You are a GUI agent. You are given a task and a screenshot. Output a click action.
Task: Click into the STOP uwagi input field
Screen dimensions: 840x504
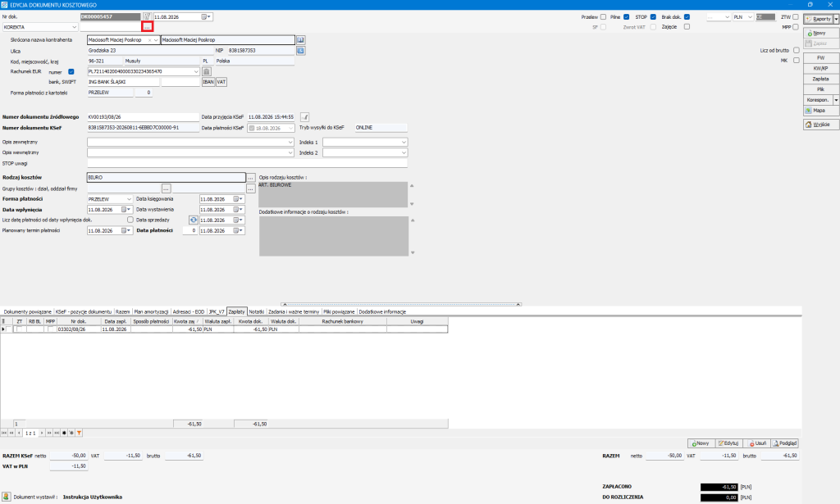(247, 164)
